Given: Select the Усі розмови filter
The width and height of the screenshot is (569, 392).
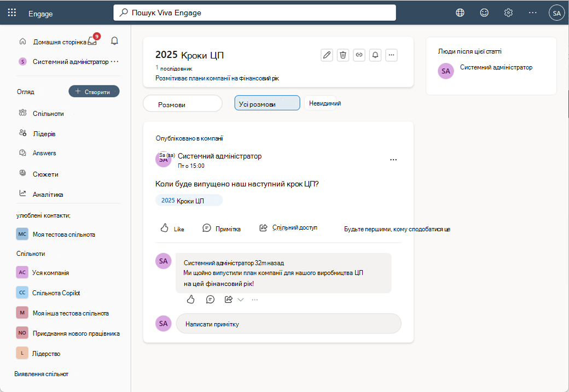Looking at the screenshot, I should (267, 103).
